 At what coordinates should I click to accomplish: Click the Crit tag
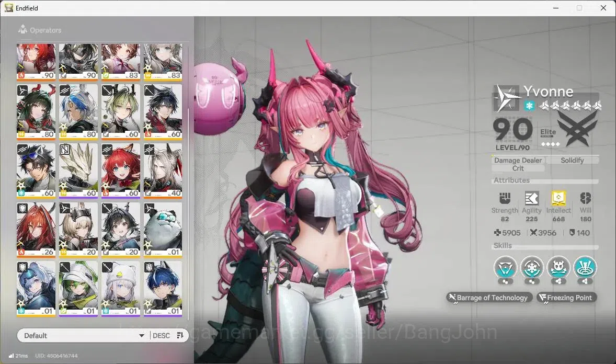pos(518,168)
